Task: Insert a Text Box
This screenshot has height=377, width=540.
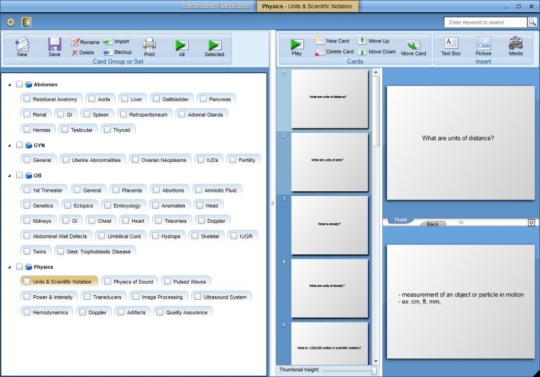Action: coord(451,46)
